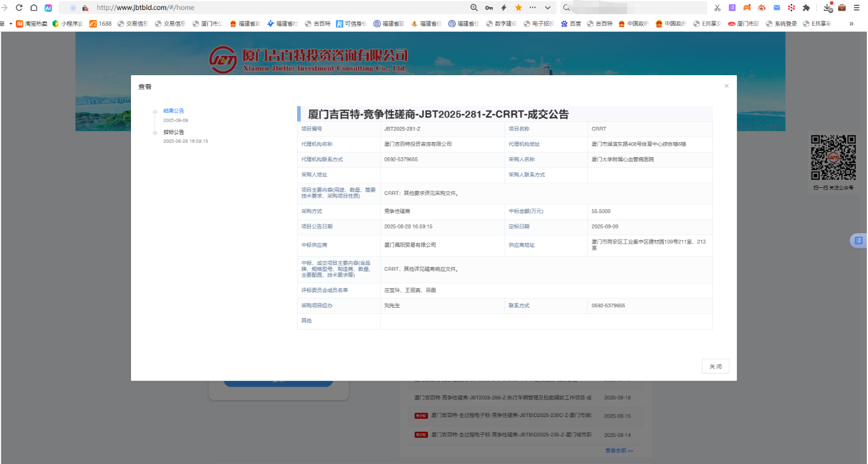Click the browser Home icon
This screenshot has height=464, width=868.
point(33,8)
